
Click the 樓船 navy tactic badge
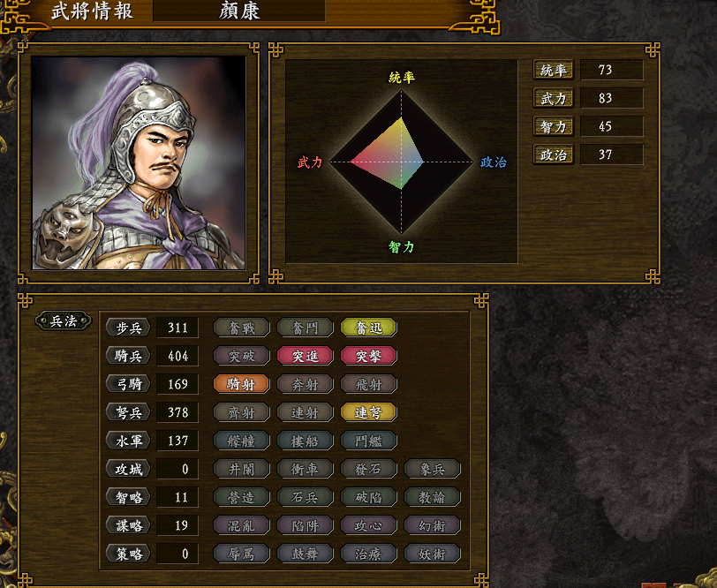305,441
